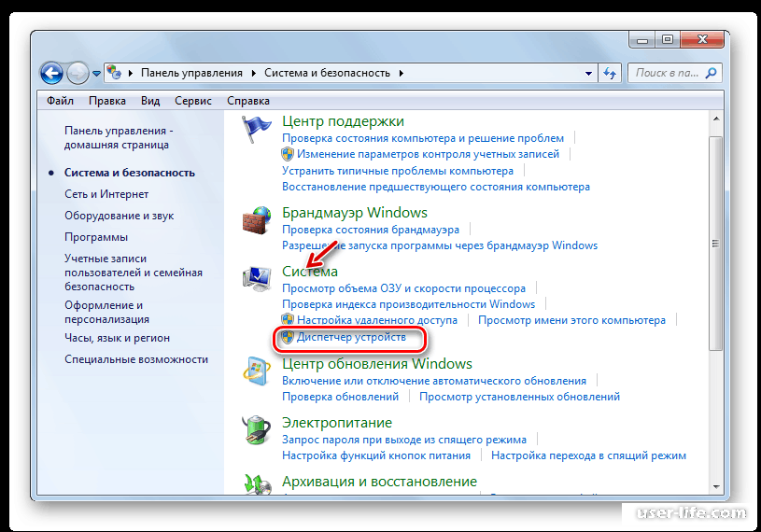Select Оформление и персонализация in sidebar
The height and width of the screenshot is (532, 761).
(x=106, y=313)
